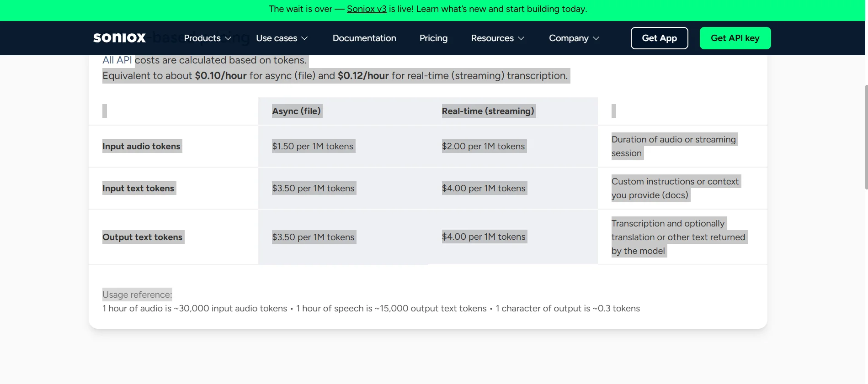The width and height of the screenshot is (868, 384).
Task: Open the Use cases dropdown
Action: pos(281,38)
